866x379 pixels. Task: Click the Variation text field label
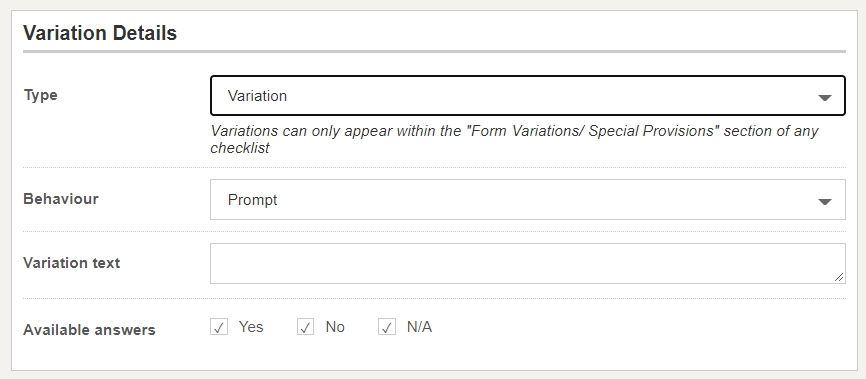72,263
